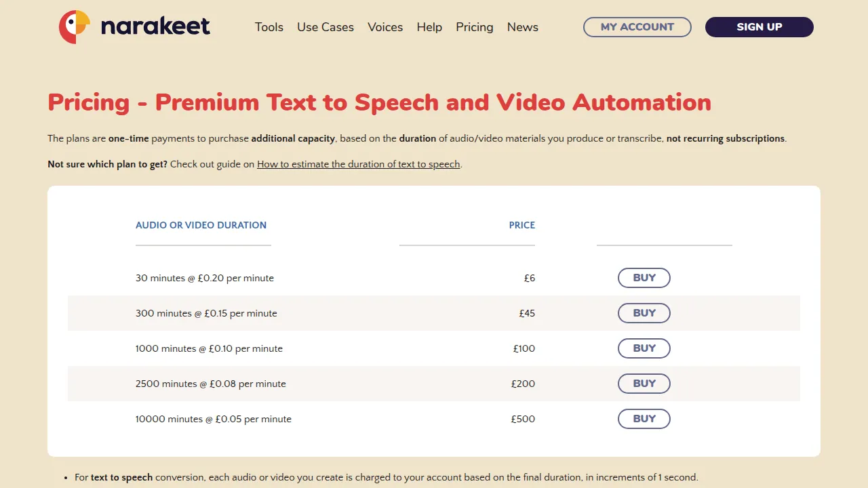868x488 pixels.
Task: Go to the Voices page
Action: click(385, 27)
